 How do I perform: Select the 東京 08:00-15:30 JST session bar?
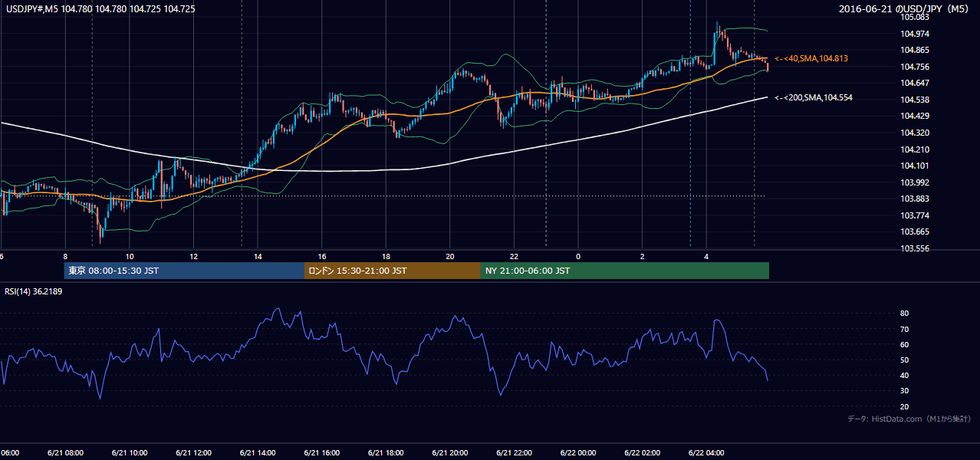[x=184, y=271]
